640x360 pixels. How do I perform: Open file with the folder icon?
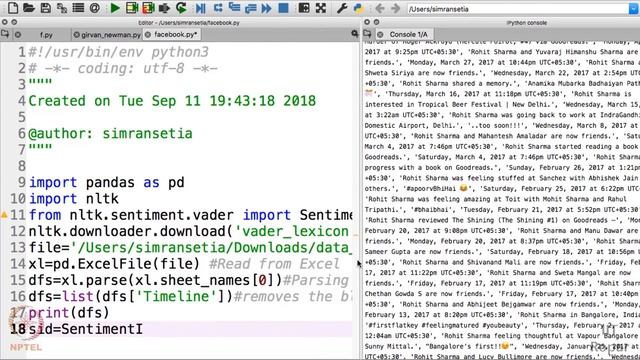coord(29,8)
